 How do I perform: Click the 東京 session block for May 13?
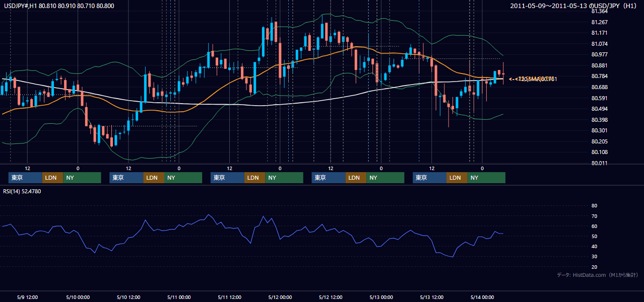429,178
